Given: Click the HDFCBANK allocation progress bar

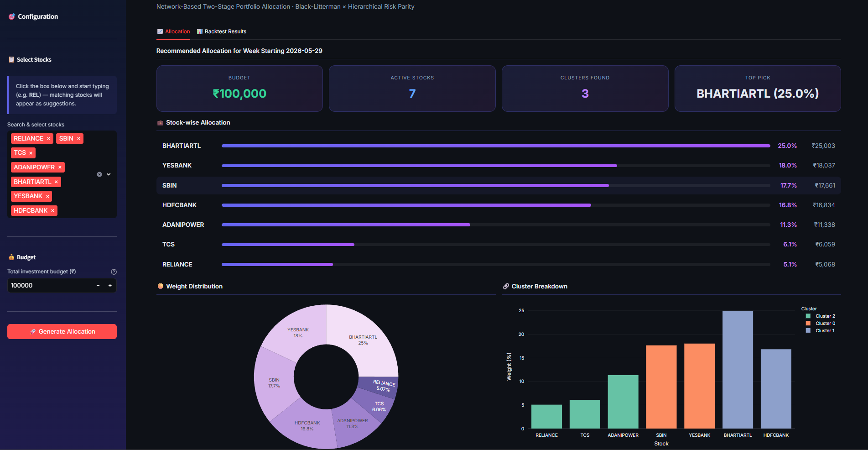Looking at the screenshot, I should pyautogui.click(x=496, y=205).
